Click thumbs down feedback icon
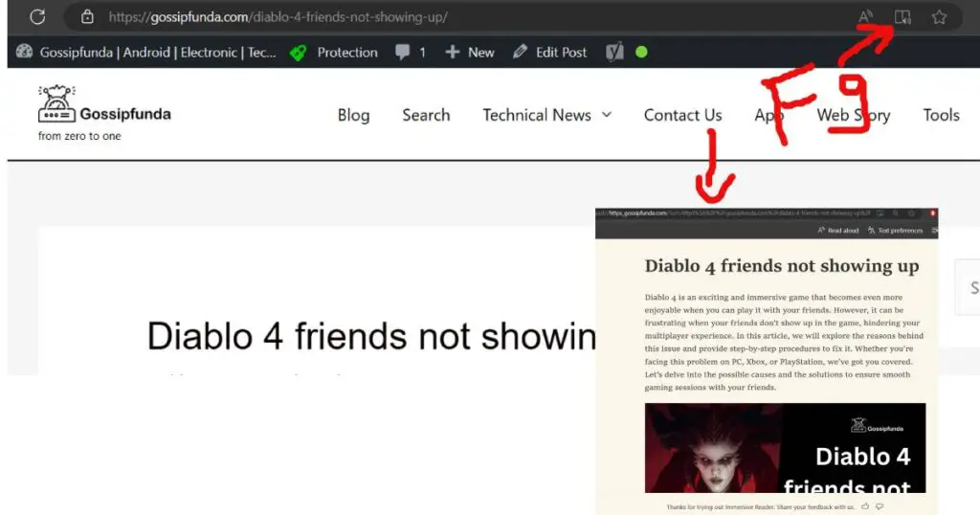 (x=880, y=506)
